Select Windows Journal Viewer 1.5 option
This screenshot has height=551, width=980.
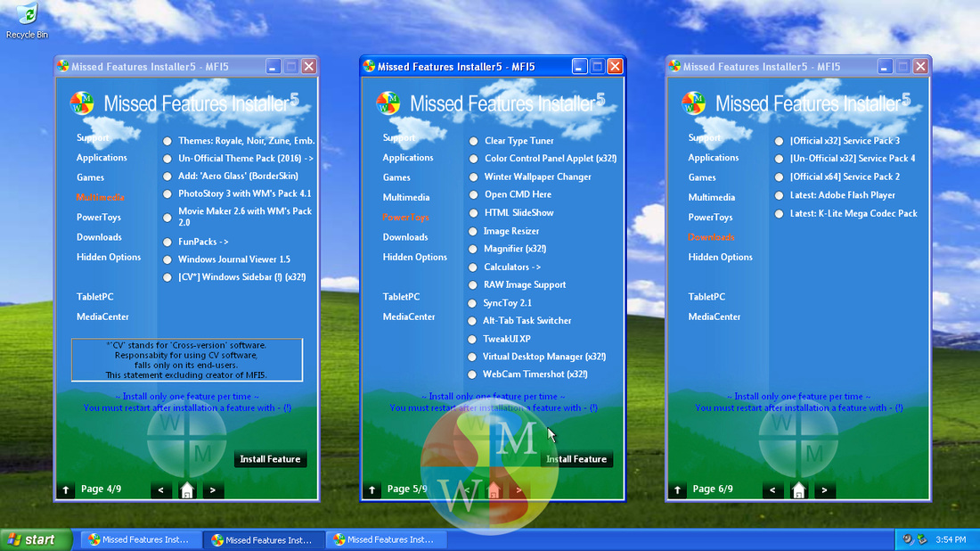167,259
